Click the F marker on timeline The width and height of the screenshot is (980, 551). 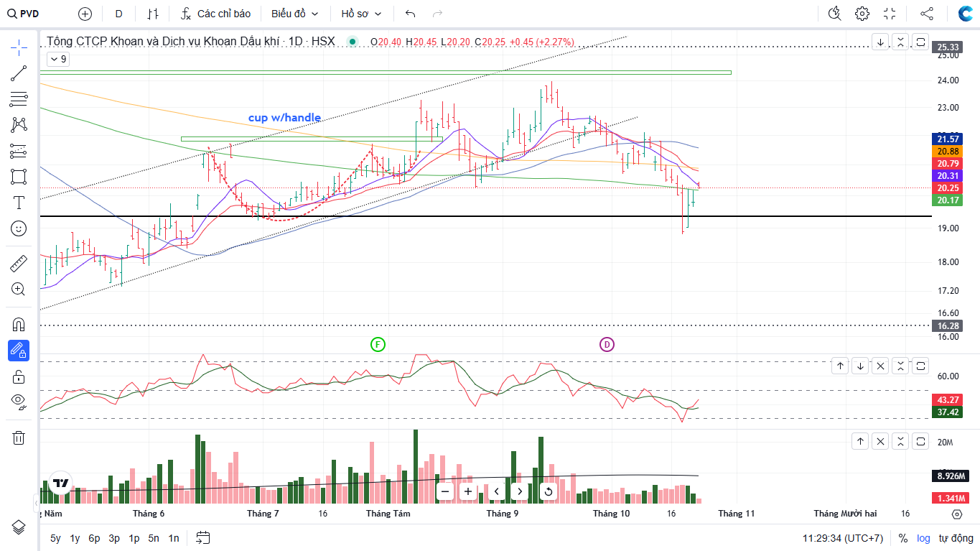coord(378,344)
